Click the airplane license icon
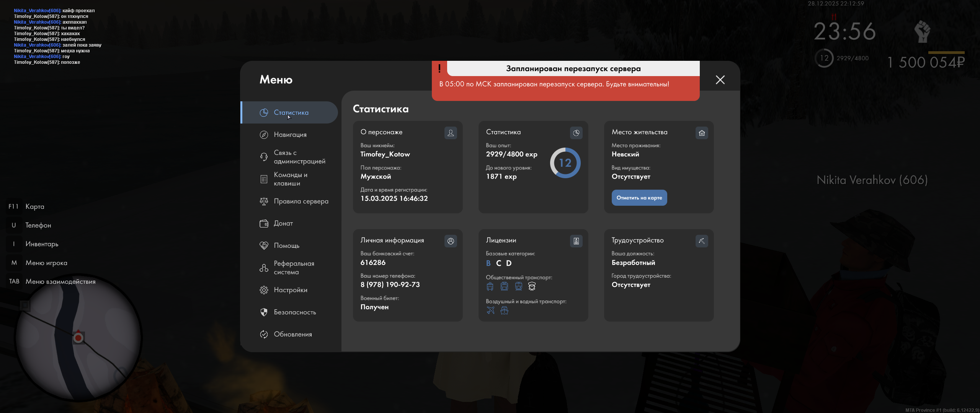The width and height of the screenshot is (980, 413). tap(490, 311)
